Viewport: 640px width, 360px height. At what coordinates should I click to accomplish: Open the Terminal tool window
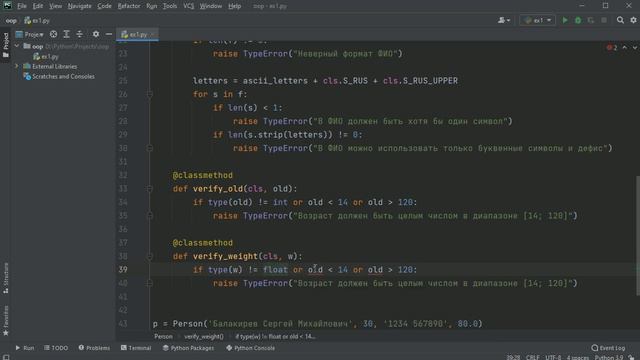(x=136, y=348)
